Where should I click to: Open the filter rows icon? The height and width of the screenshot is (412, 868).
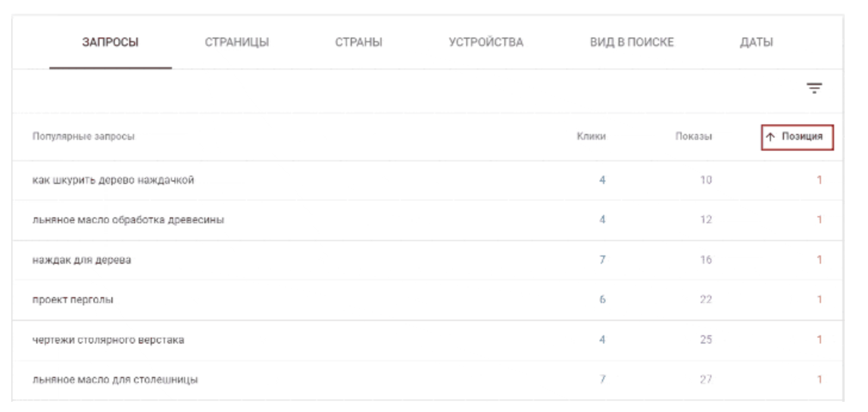click(814, 89)
